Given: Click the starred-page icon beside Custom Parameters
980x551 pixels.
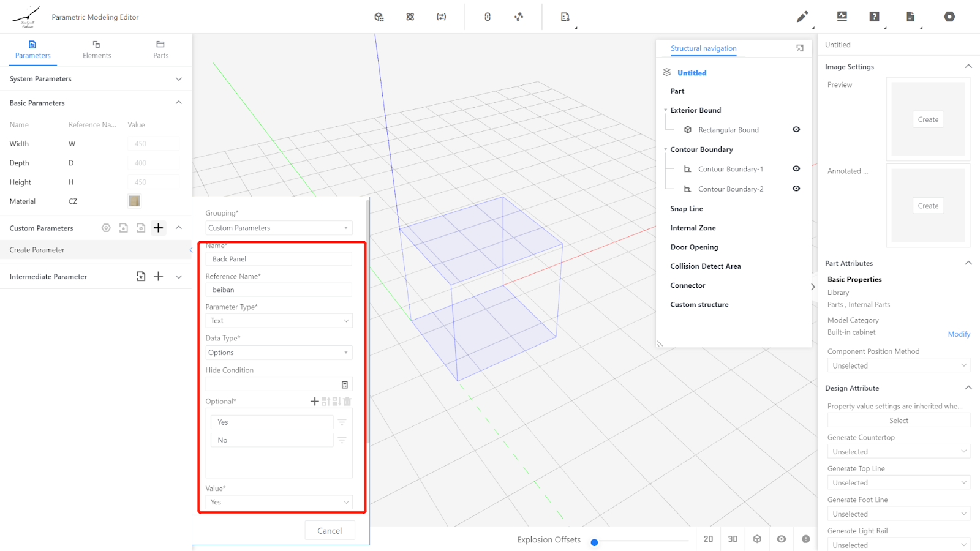Looking at the screenshot, I should (x=123, y=228).
